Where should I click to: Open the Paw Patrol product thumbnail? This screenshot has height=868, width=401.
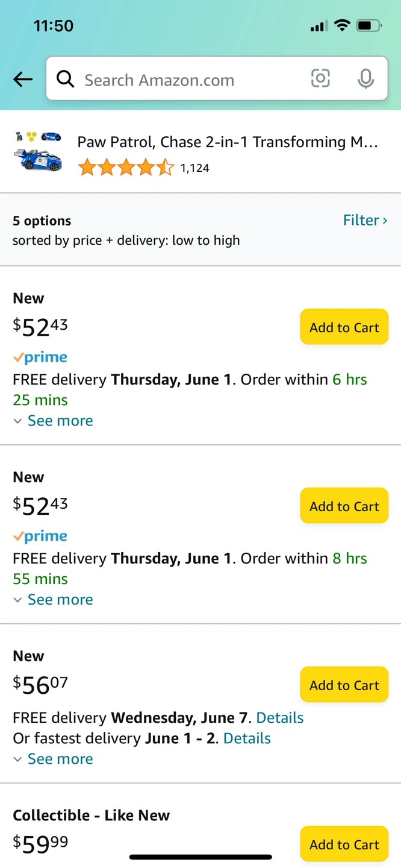[x=37, y=152]
